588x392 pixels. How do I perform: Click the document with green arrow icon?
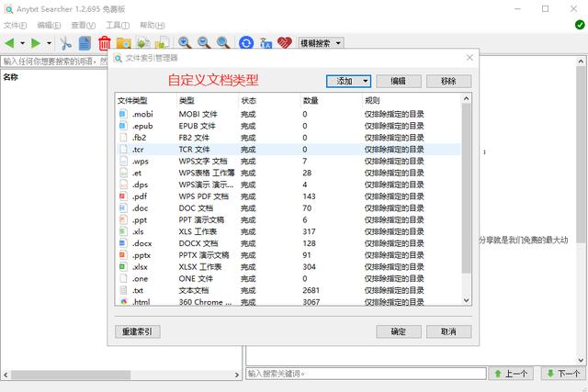[x=143, y=43]
